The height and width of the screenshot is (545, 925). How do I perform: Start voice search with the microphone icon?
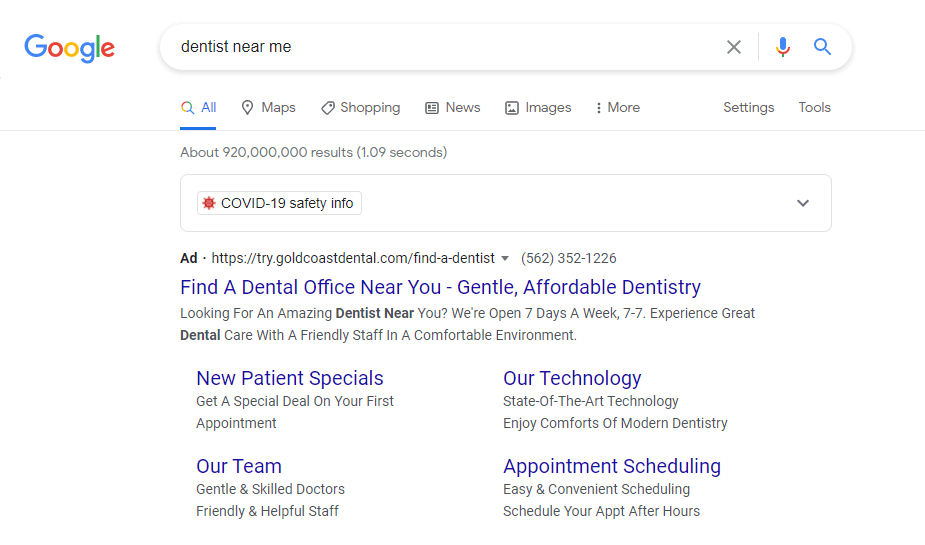(783, 47)
